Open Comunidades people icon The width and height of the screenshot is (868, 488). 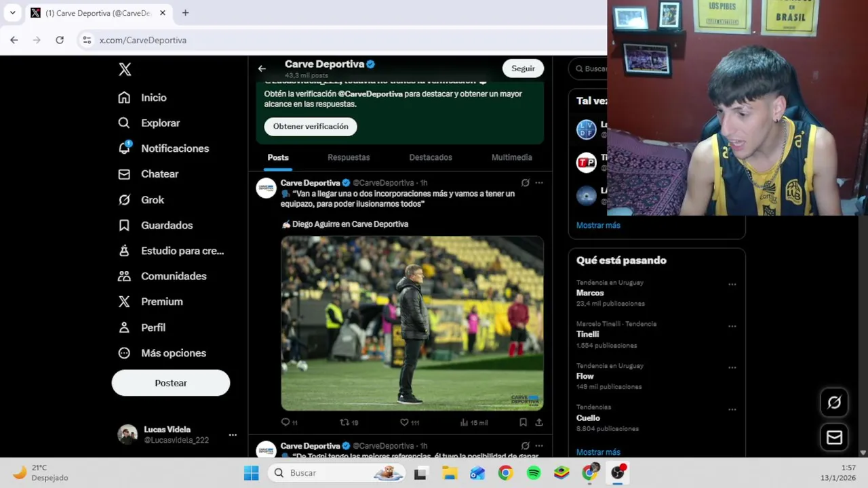coord(124,276)
